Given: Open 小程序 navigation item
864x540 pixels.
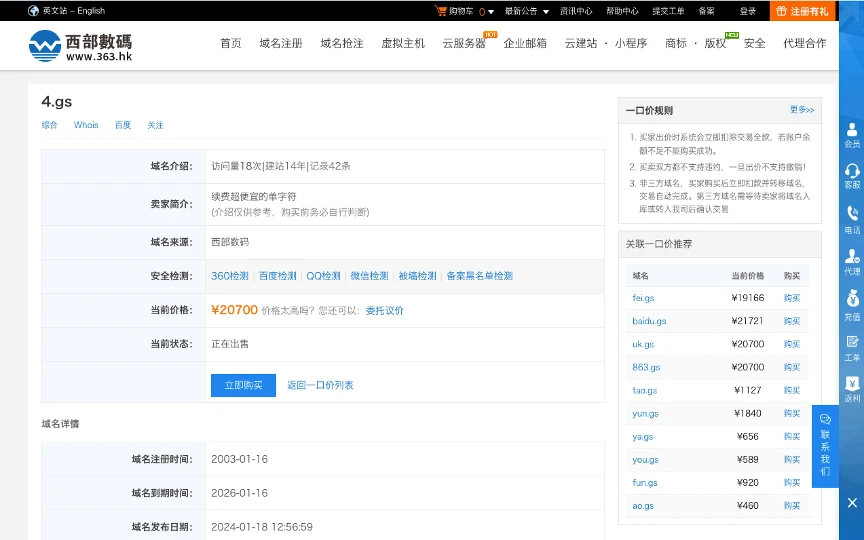Looking at the screenshot, I should coord(631,43).
